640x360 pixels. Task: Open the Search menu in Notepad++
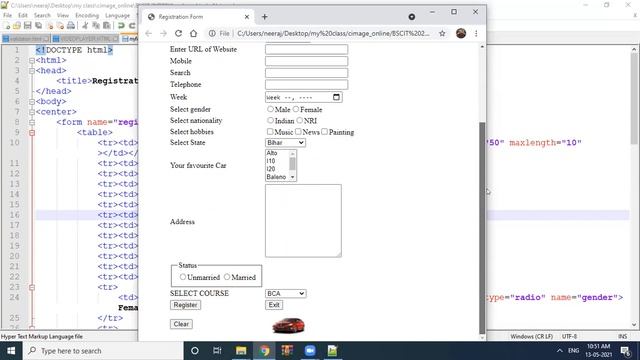click(42, 16)
